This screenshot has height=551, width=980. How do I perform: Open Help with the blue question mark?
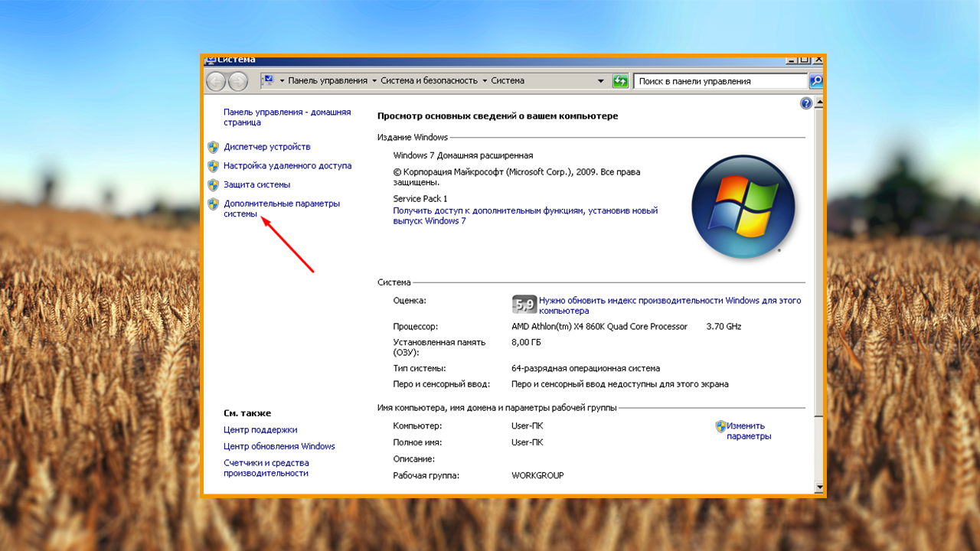(x=806, y=103)
